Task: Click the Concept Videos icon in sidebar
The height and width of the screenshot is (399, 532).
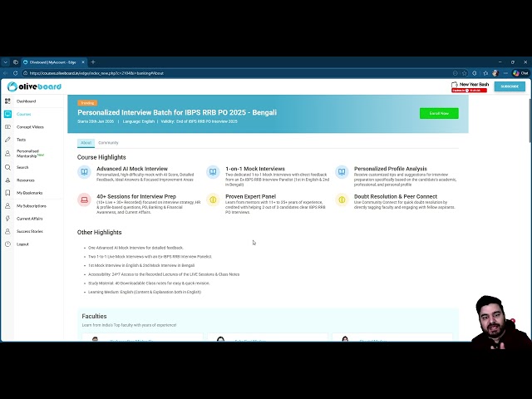Action: click(8, 127)
